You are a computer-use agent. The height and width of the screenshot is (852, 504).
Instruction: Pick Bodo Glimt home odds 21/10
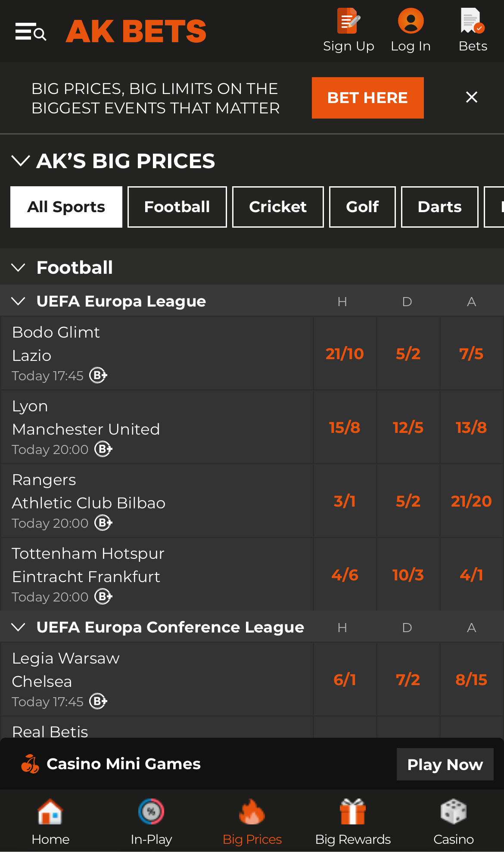click(x=345, y=354)
